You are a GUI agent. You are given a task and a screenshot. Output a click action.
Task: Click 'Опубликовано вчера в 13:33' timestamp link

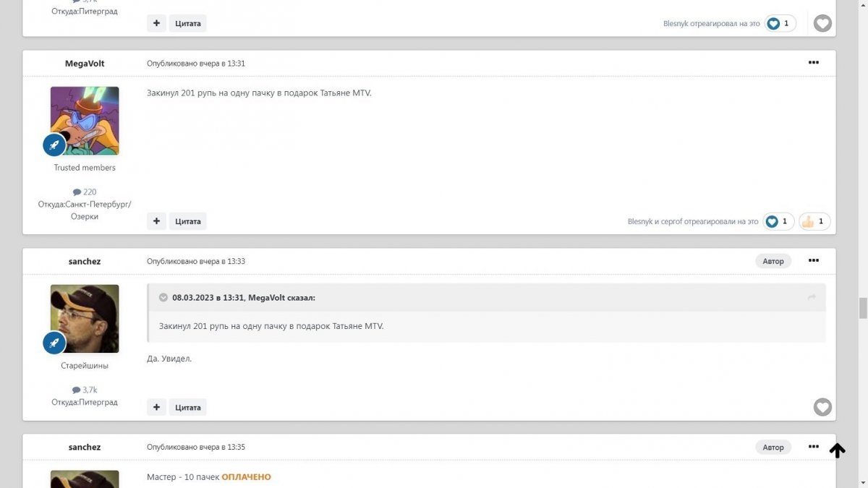point(196,261)
